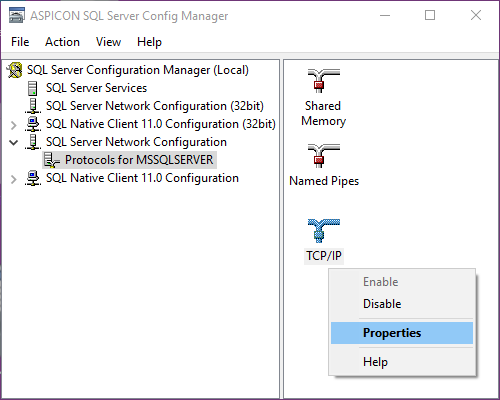Screen dimensions: 500x400
Task: Click the greyed-out Enable context menu entry
Action: point(402,282)
